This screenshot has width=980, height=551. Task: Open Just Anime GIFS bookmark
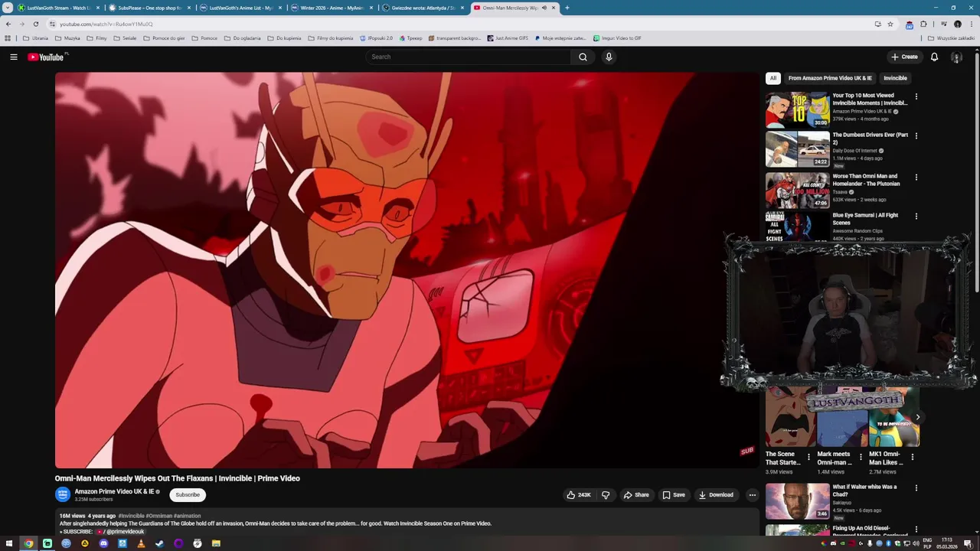(507, 37)
